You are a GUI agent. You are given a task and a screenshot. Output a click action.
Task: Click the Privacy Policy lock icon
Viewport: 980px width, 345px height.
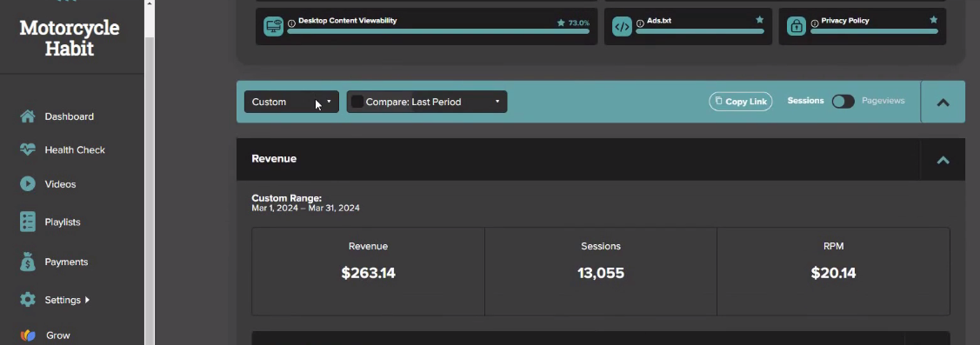[x=797, y=27]
